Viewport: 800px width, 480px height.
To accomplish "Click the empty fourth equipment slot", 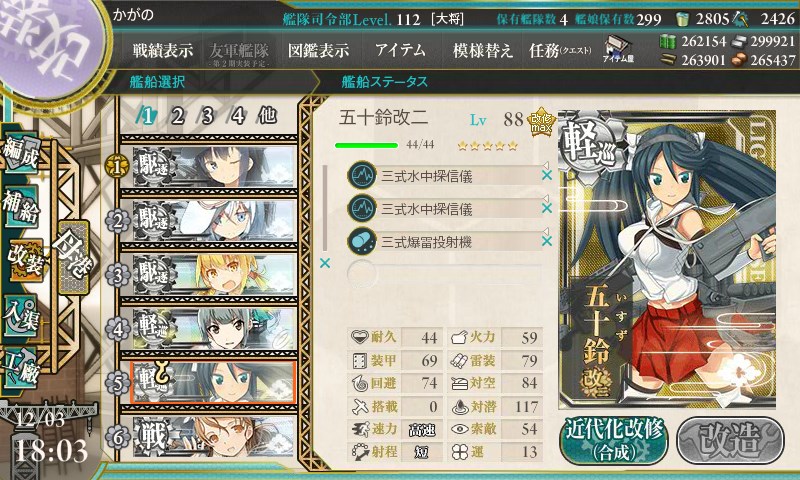I will point(444,274).
